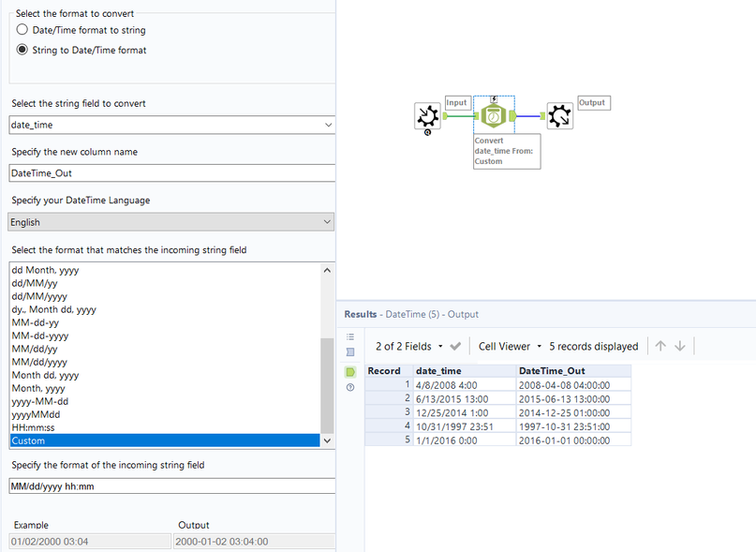
Task: Select the Macro Output tool on canvas
Action: coord(559,116)
